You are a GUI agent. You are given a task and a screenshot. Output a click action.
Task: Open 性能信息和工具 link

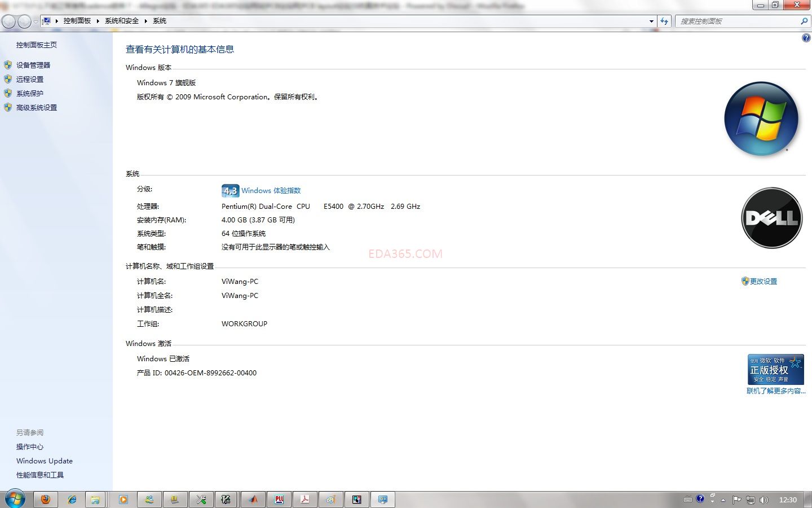[40, 475]
